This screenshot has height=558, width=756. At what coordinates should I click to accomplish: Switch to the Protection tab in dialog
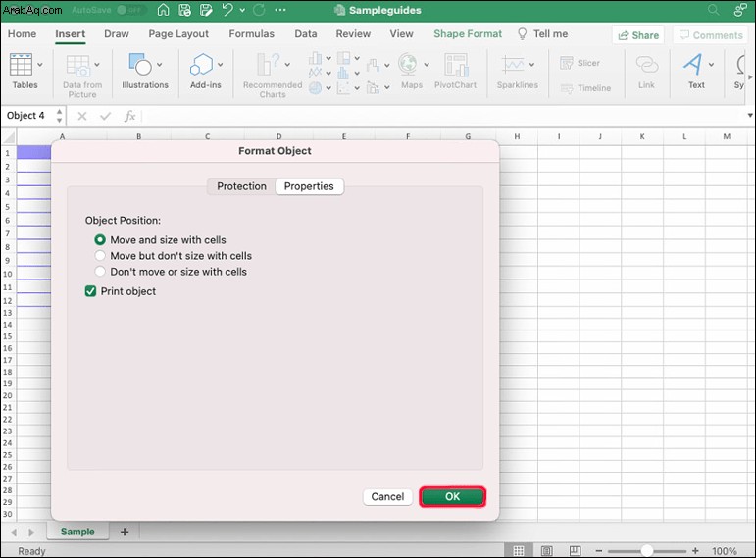tap(241, 186)
